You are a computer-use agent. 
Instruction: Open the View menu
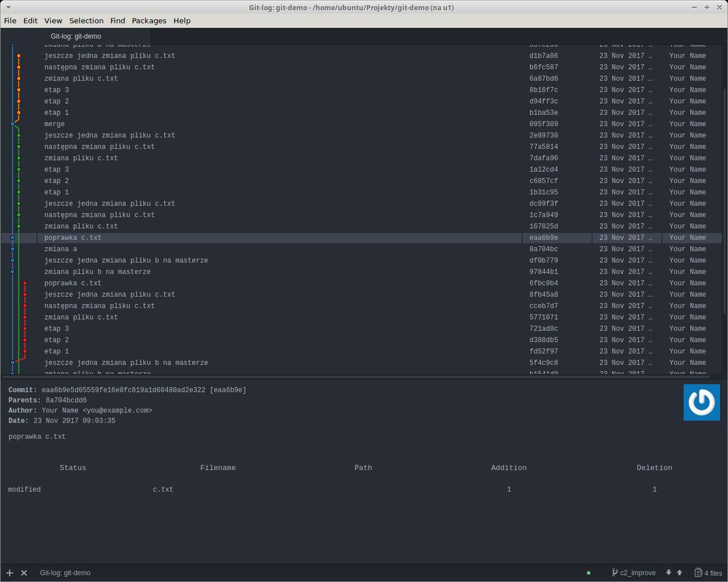tap(53, 20)
